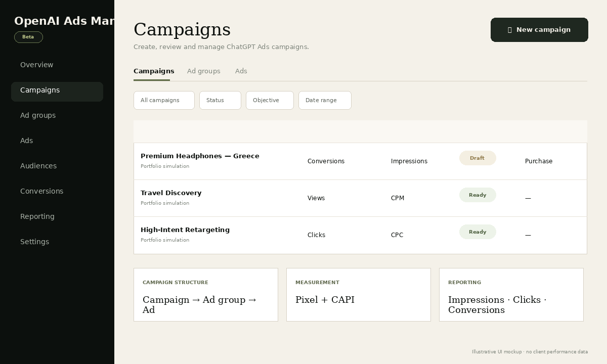
Task: Select the CPM cell
Action: click(398, 198)
